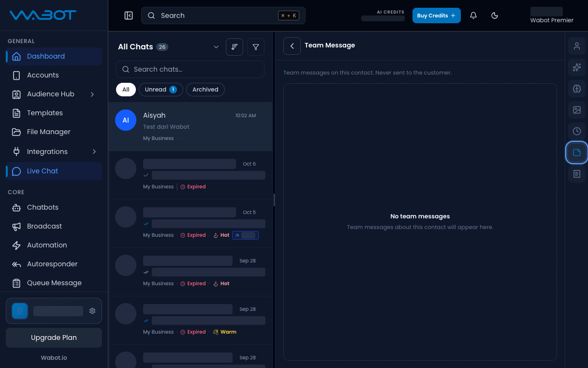Open Dashboard from the sidebar
Viewport: 588px width, 368px height.
[x=54, y=56]
